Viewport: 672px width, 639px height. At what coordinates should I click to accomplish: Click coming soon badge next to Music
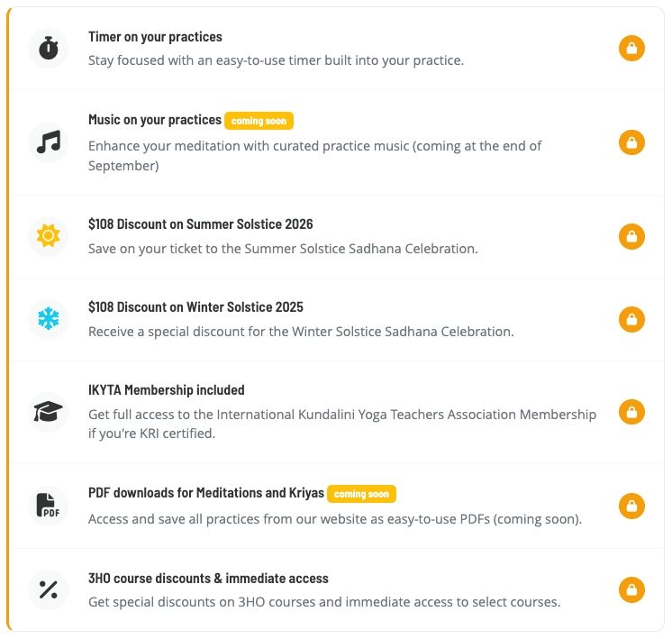click(x=259, y=121)
